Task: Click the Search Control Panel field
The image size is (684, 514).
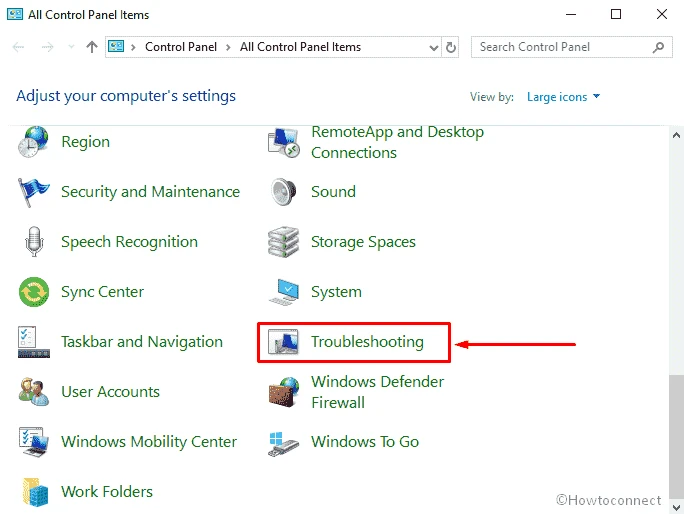Action: click(571, 47)
